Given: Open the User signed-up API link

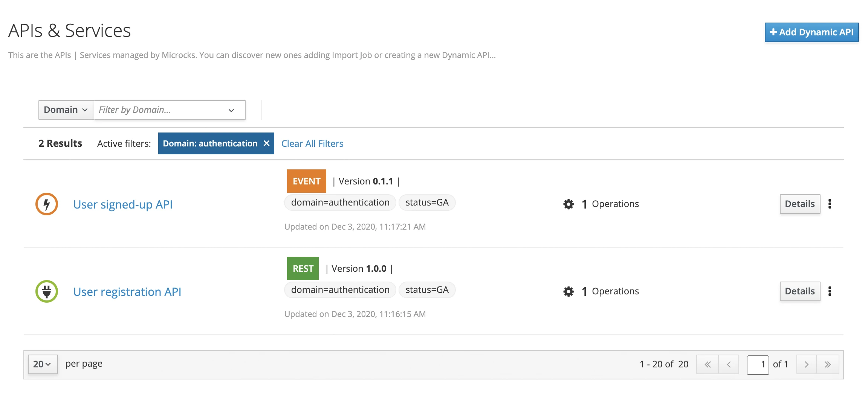Looking at the screenshot, I should 123,204.
